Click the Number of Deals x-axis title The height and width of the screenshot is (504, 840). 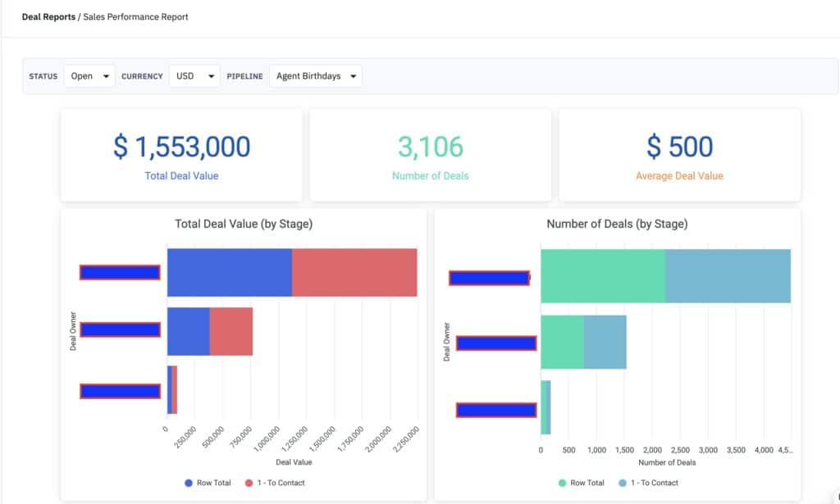click(667, 463)
